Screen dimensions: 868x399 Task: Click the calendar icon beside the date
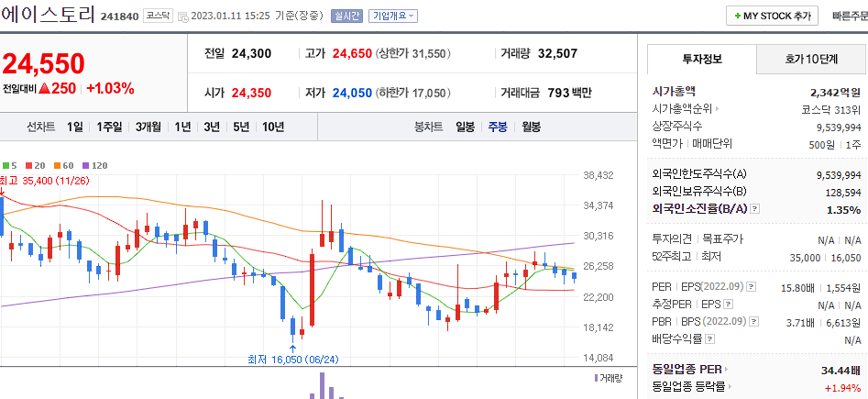[183, 17]
